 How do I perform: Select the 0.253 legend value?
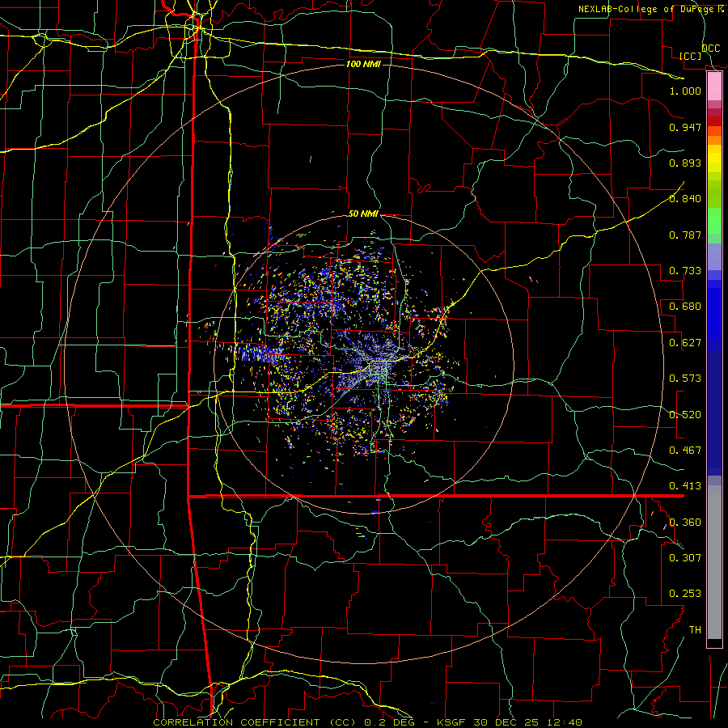(685, 594)
